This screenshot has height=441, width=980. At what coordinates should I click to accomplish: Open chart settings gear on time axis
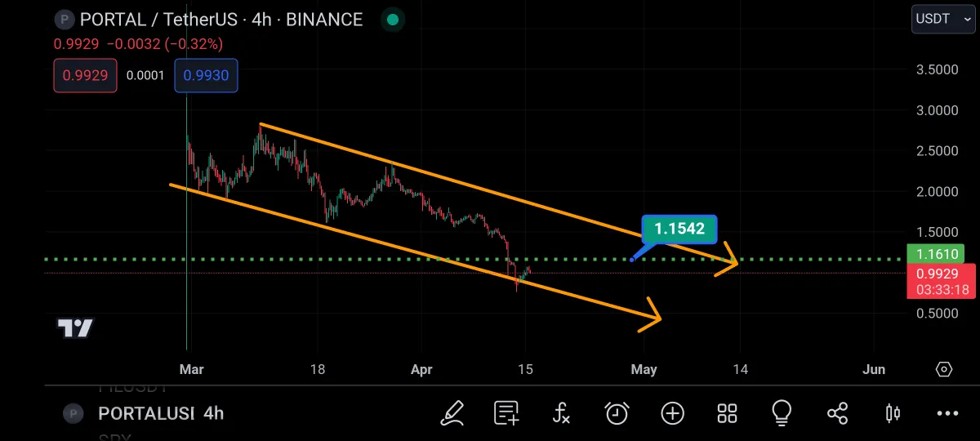click(944, 369)
